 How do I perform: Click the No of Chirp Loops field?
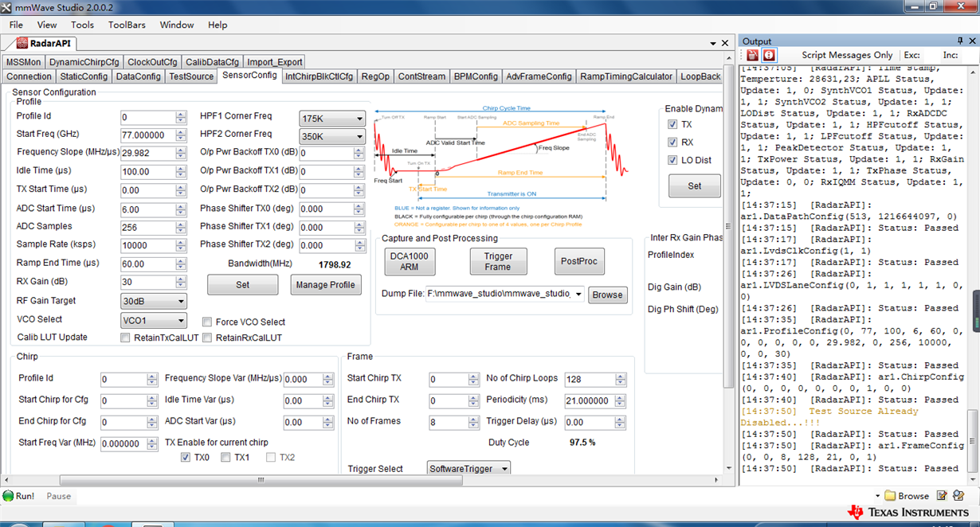(590, 379)
